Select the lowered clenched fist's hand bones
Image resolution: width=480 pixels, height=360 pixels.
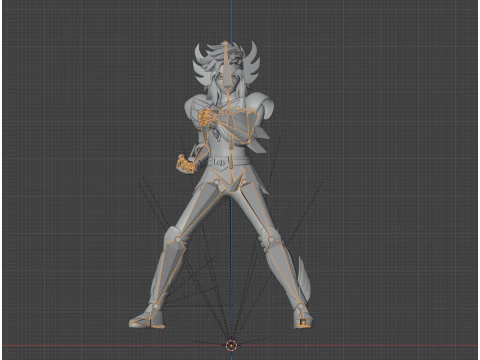[185, 164]
